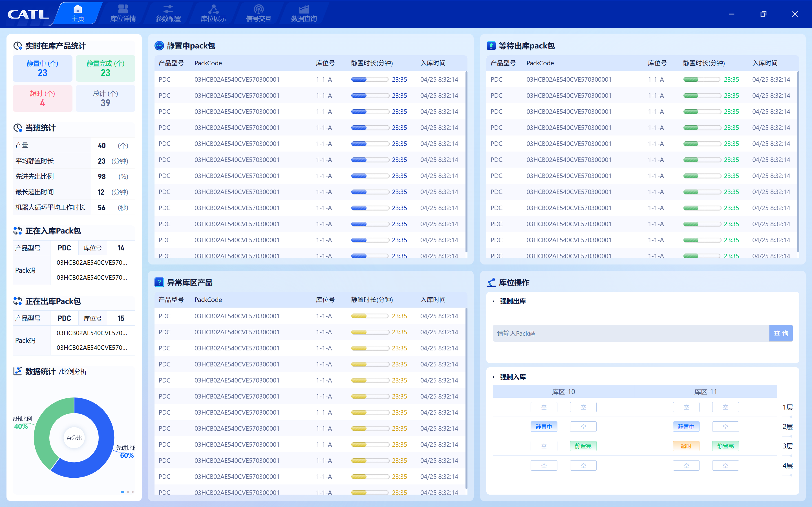Click the 请输入Pack码 input field
The image size is (812, 507).
(x=631, y=333)
